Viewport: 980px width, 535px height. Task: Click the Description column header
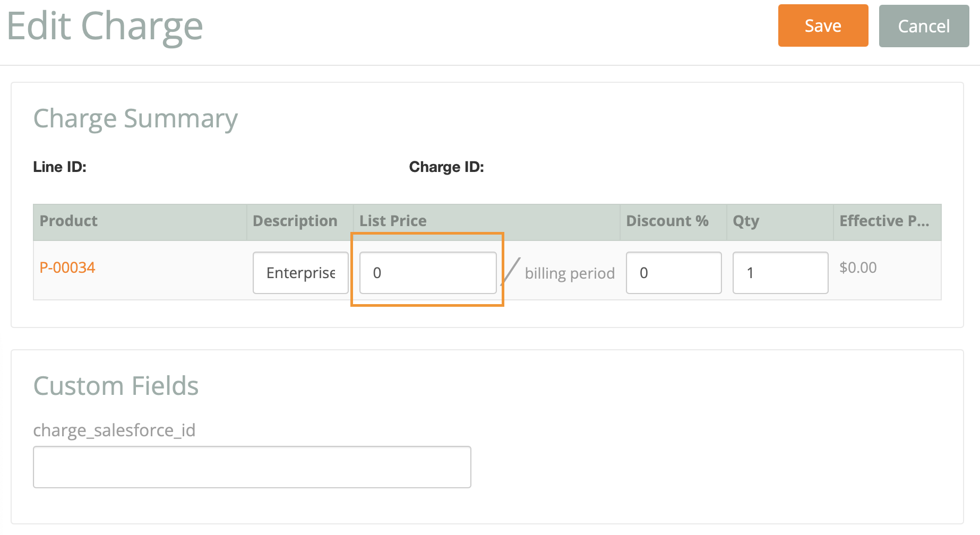pyautogui.click(x=300, y=221)
